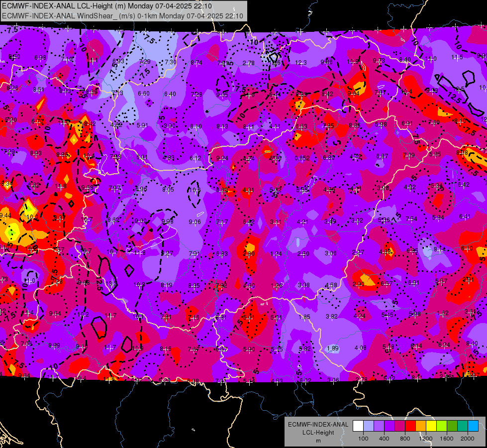Click the wind shear value 13.2
This screenshot has width=487, height=448.
click(x=111, y=284)
